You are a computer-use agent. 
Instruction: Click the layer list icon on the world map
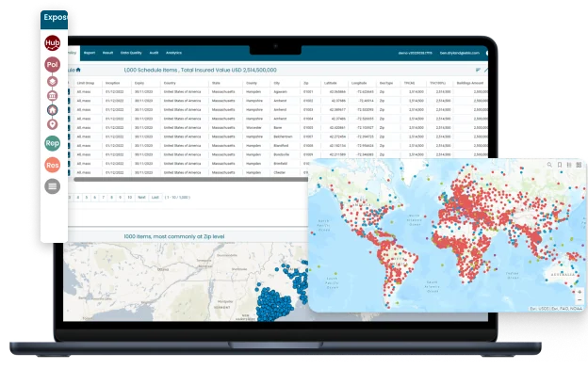(x=569, y=165)
